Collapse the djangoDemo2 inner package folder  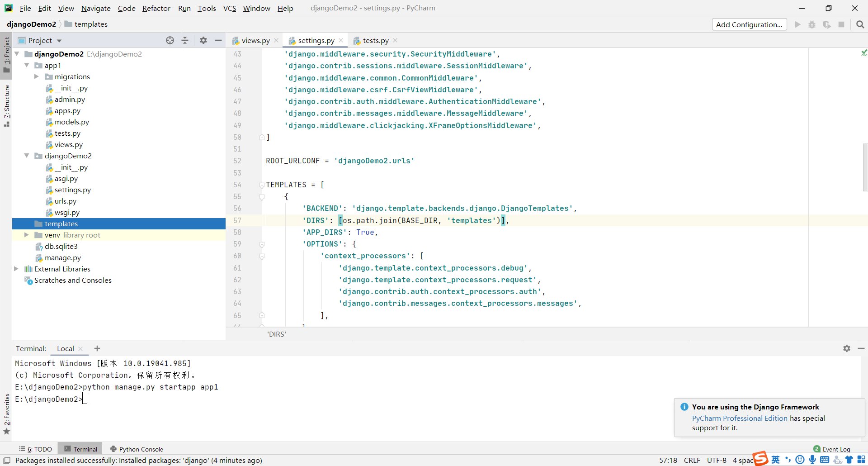pos(27,156)
